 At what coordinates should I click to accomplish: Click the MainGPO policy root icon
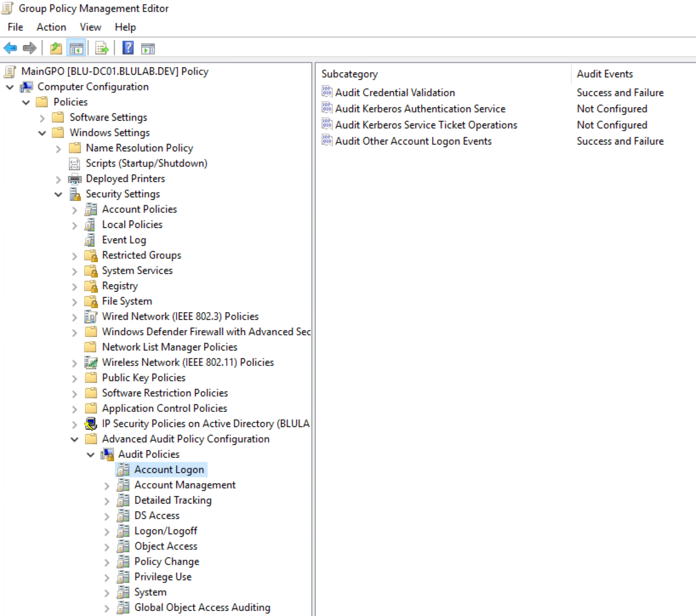click(9, 71)
